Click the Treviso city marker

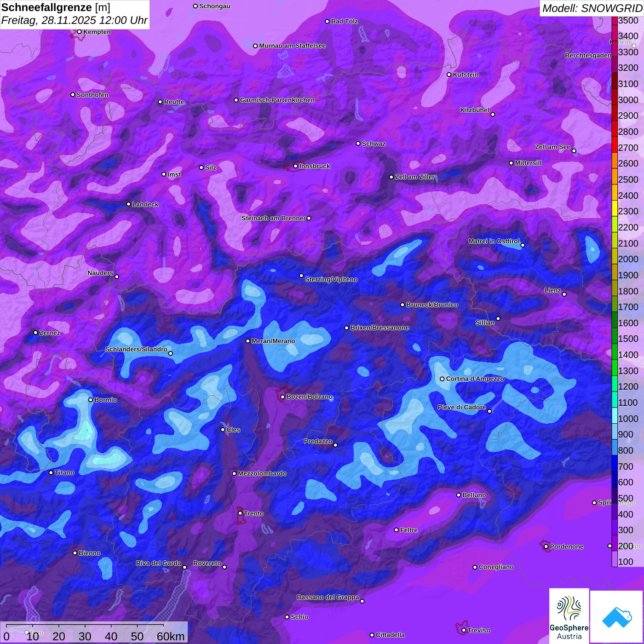coord(464,630)
